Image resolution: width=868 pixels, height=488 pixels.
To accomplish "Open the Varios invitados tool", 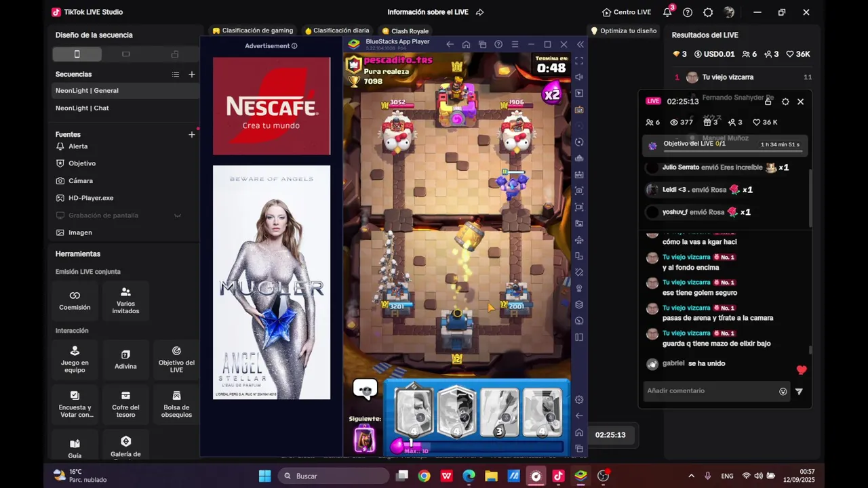I will [x=125, y=301].
